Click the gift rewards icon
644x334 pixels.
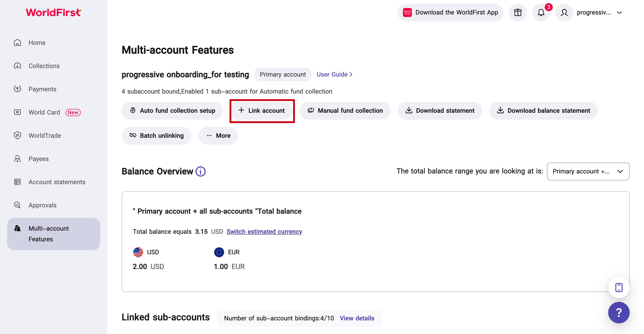tap(518, 13)
